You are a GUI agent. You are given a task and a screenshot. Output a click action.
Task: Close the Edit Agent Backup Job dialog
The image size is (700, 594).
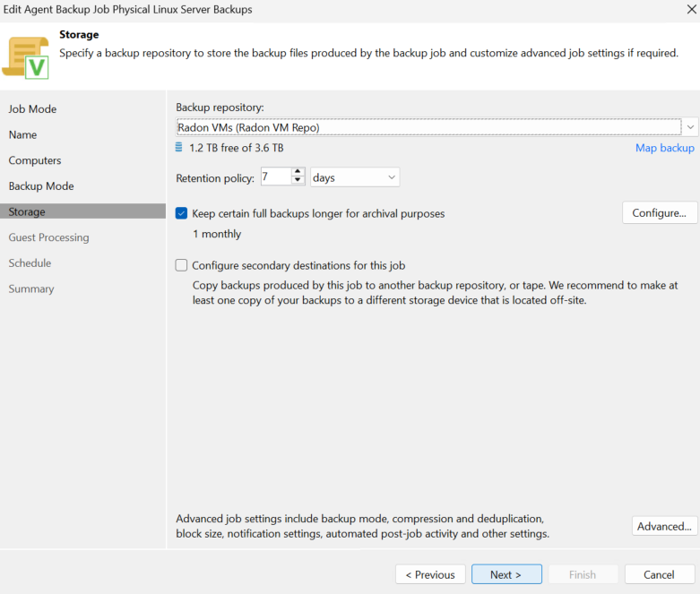692,9
